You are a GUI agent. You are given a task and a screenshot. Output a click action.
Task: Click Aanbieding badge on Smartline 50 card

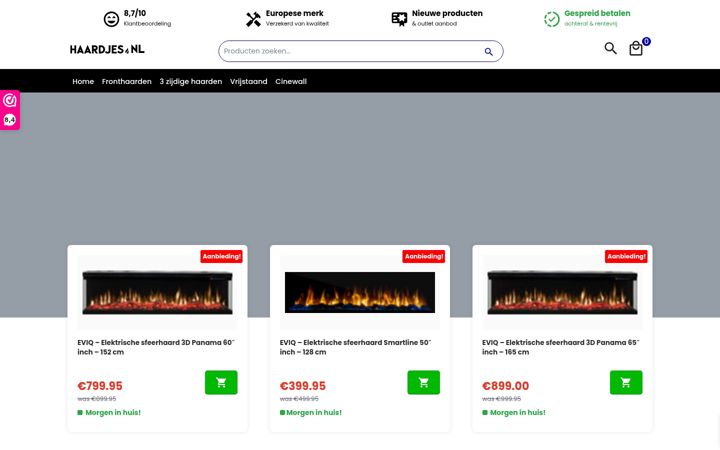(424, 256)
